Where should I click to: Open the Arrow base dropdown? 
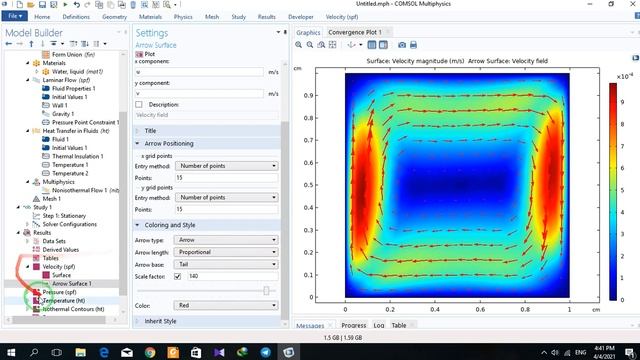tap(226, 264)
